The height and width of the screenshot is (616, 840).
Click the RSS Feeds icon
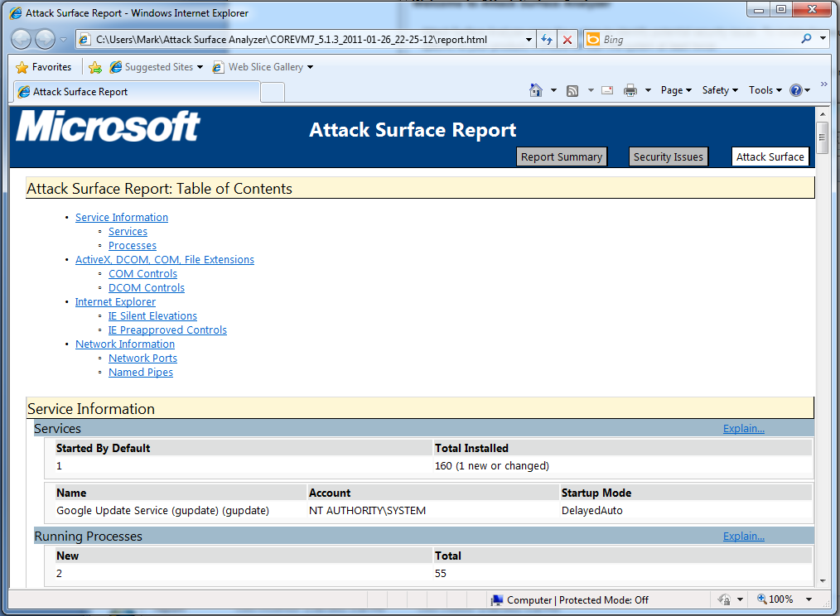(572, 91)
